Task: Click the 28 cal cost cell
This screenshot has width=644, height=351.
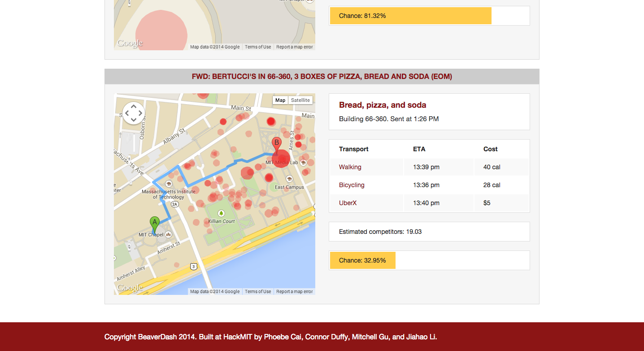Action: click(501, 185)
